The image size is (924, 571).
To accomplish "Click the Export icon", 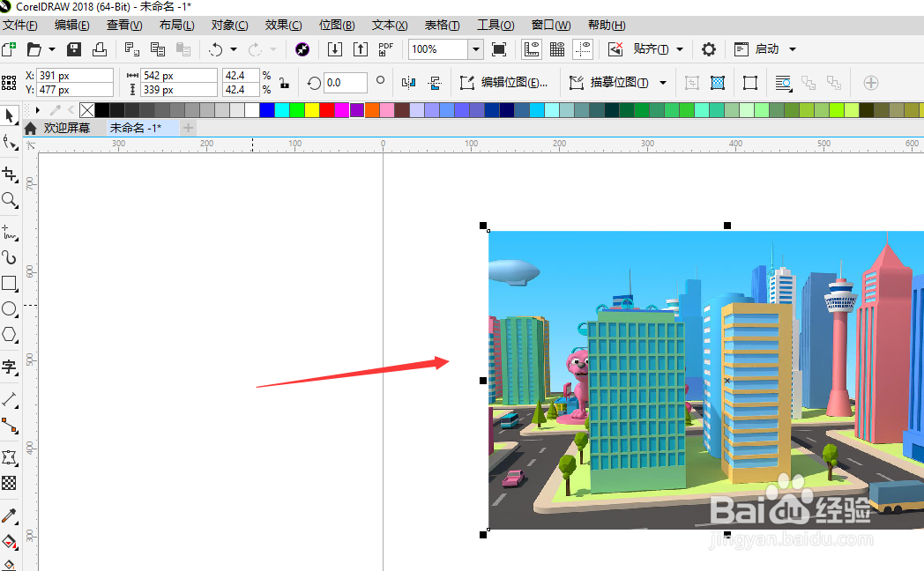I will [x=360, y=49].
